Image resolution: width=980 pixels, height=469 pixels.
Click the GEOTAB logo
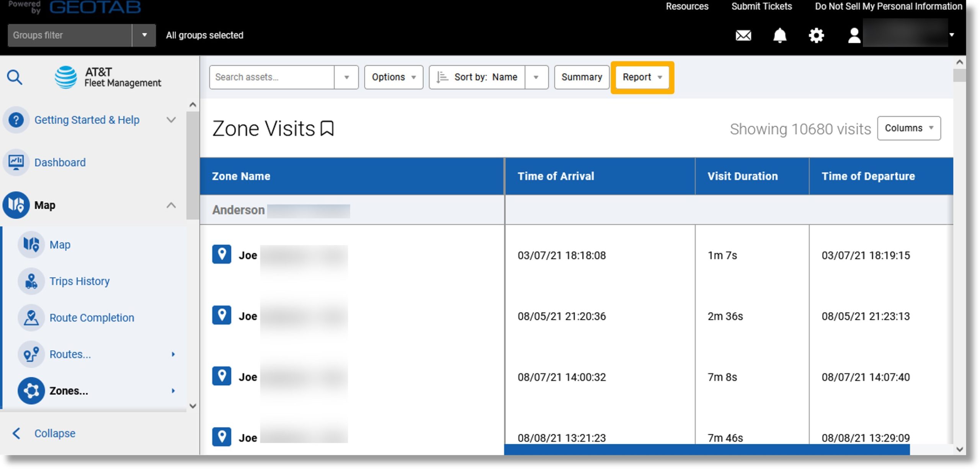pyautogui.click(x=95, y=7)
